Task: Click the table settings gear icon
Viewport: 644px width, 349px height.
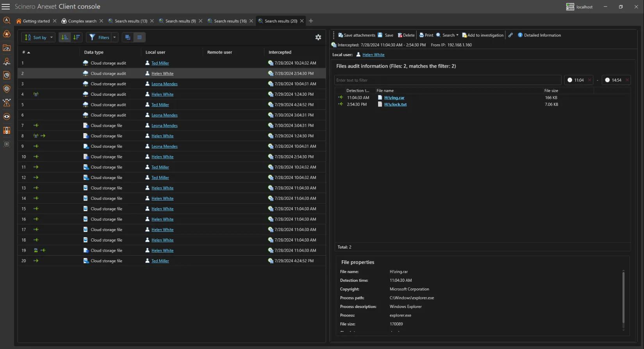Action: tap(318, 37)
